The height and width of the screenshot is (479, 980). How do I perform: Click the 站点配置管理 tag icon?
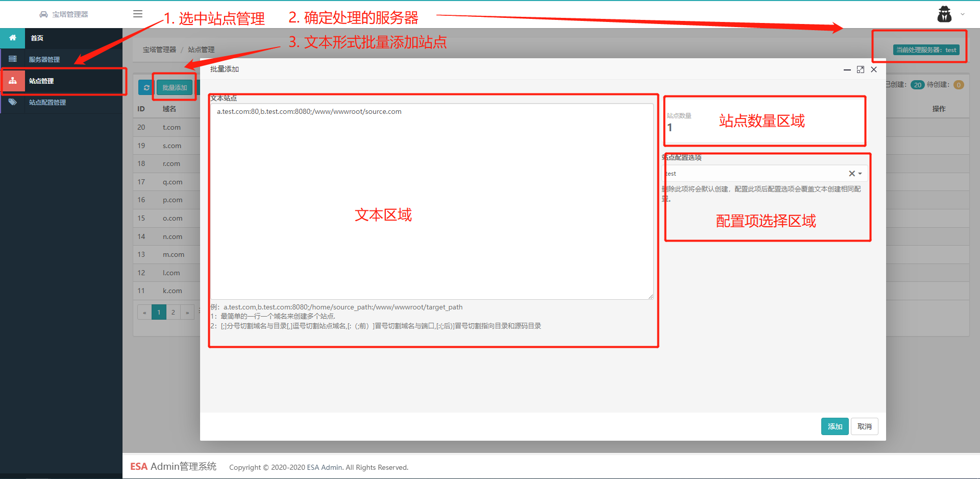click(13, 102)
